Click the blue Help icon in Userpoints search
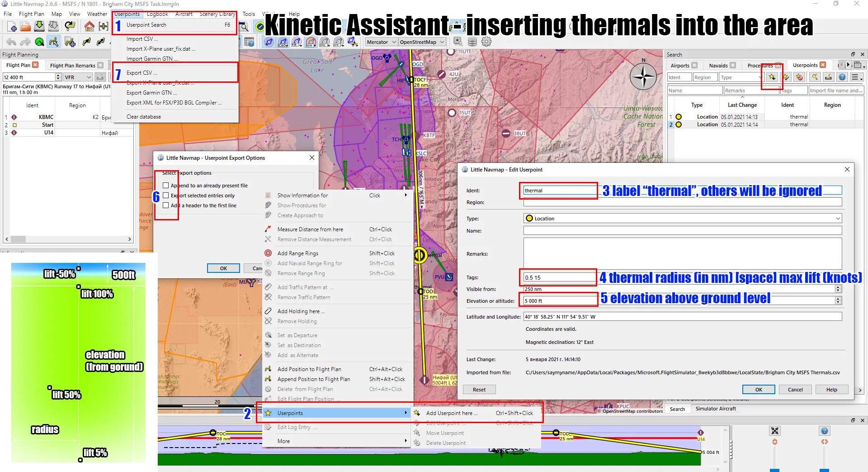This screenshot has width=868, height=472. pos(842,77)
